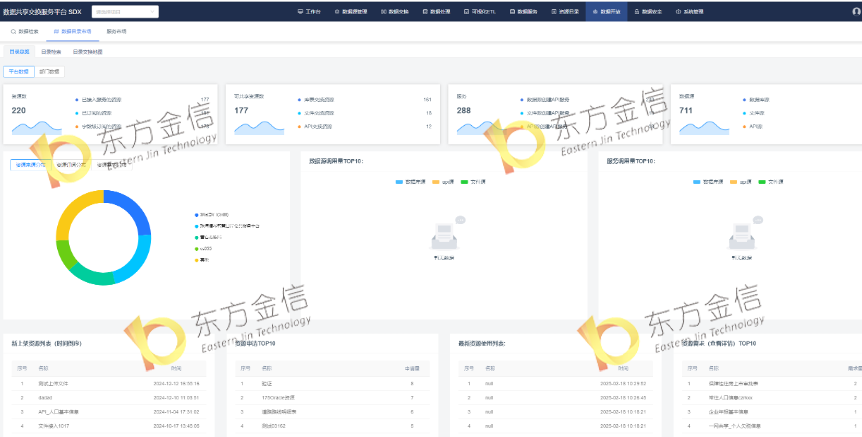Click the dark-blue segment of the donut chart
Viewport: 862px width, 437px height.
click(134, 208)
